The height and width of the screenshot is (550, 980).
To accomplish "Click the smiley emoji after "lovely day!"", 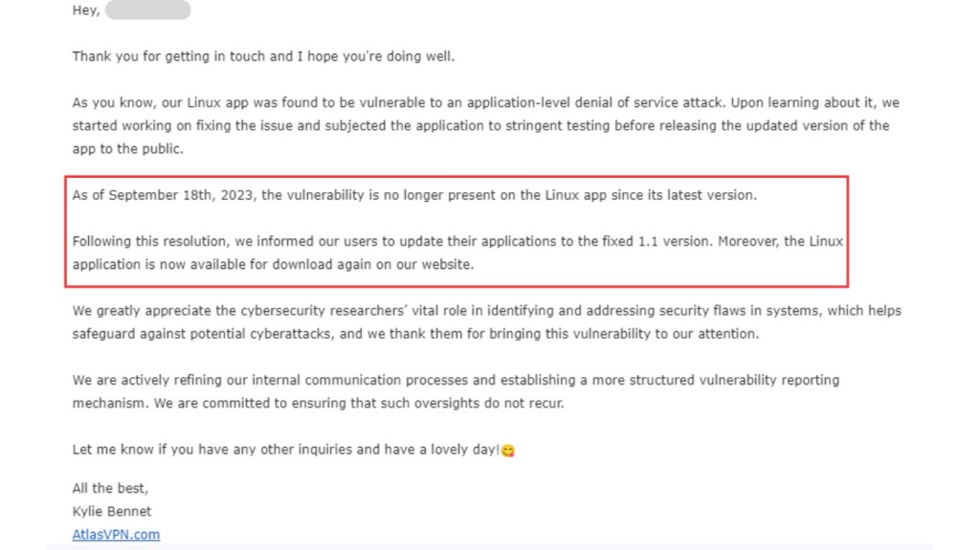I will click(508, 451).
